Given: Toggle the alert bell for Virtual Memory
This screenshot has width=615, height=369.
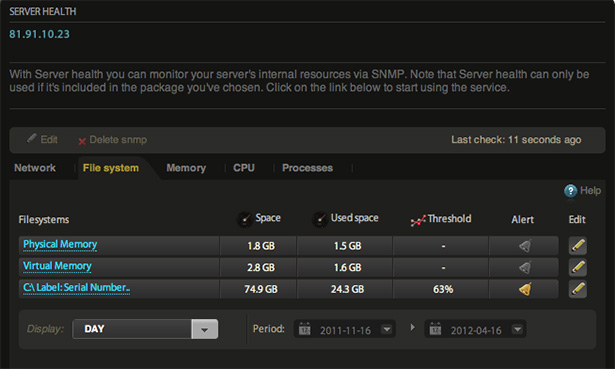Looking at the screenshot, I should (x=525, y=267).
